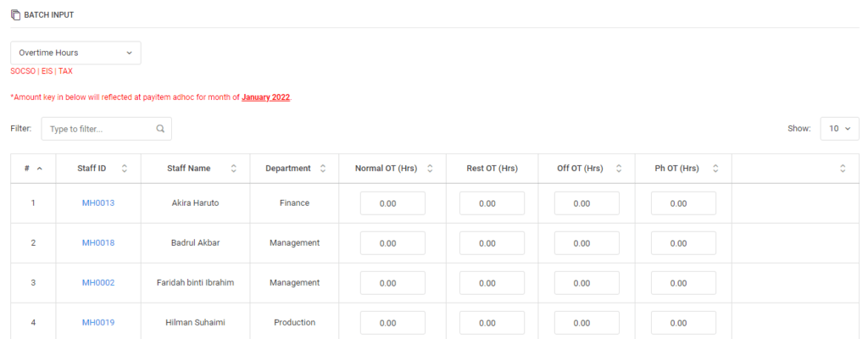Click Normal OT field for Akira Haruto
The image size is (868, 339).
(392, 203)
